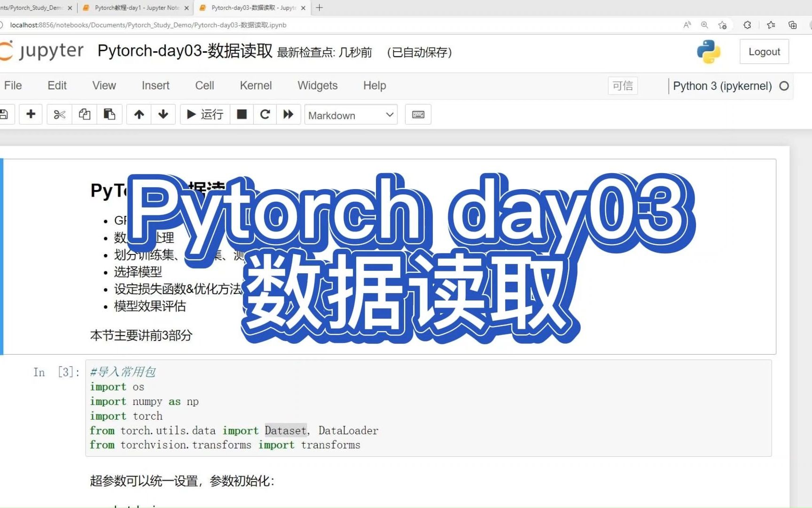Open the Cell menu
This screenshot has height=508, width=812.
tap(205, 86)
